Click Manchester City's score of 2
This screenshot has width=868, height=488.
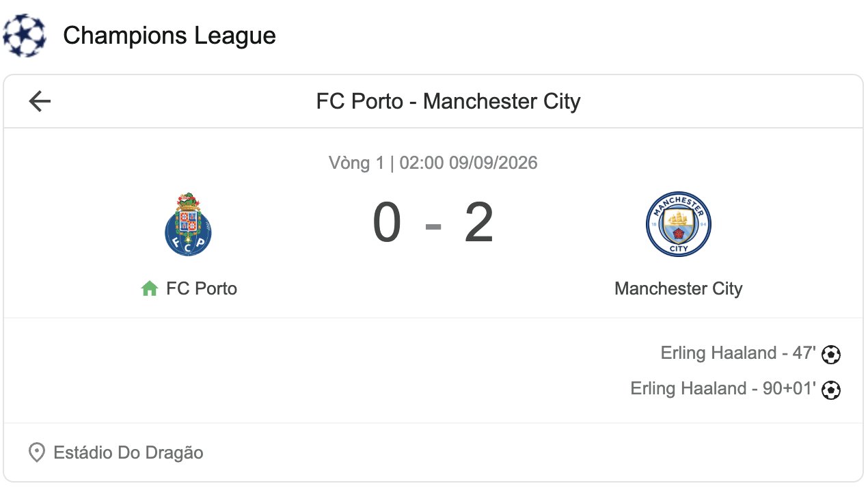click(x=479, y=224)
